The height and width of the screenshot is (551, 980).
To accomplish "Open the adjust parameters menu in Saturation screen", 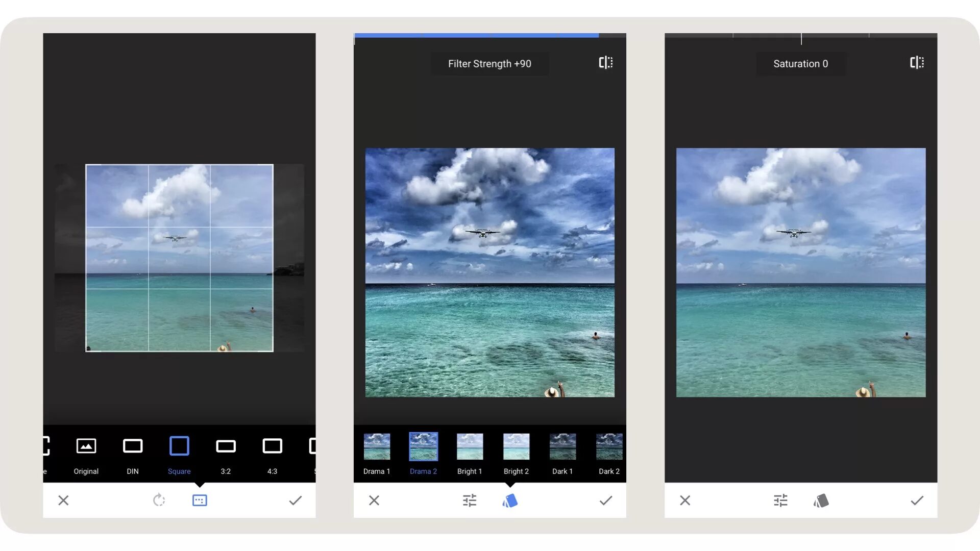I will [780, 500].
